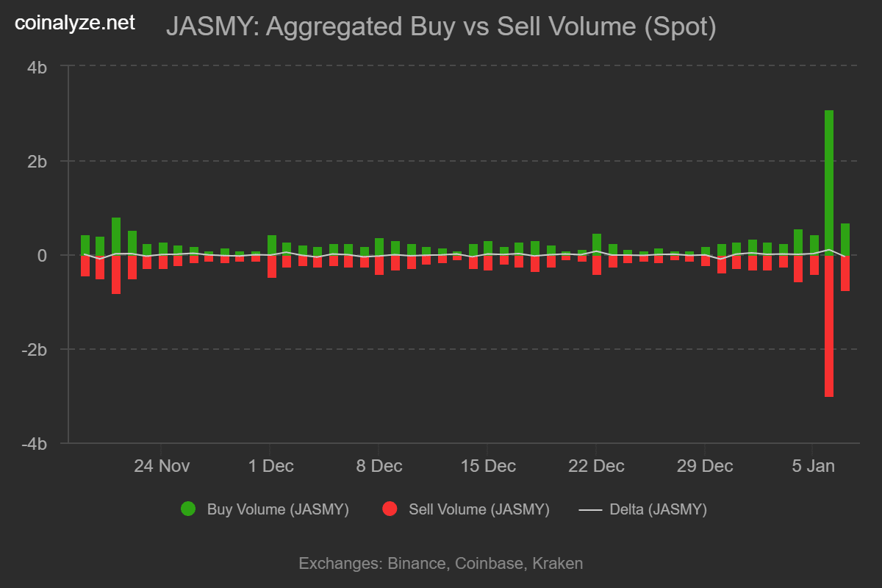
Task: Click the white Delta legend line marker
Action: coord(590,509)
